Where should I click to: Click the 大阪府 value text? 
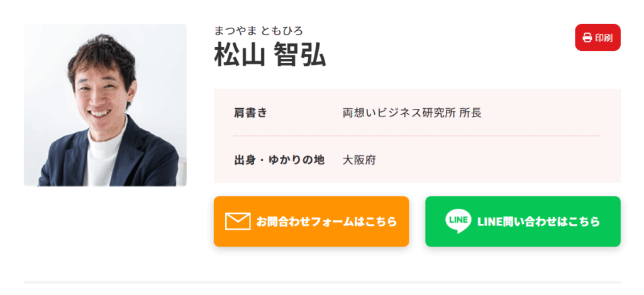[359, 160]
